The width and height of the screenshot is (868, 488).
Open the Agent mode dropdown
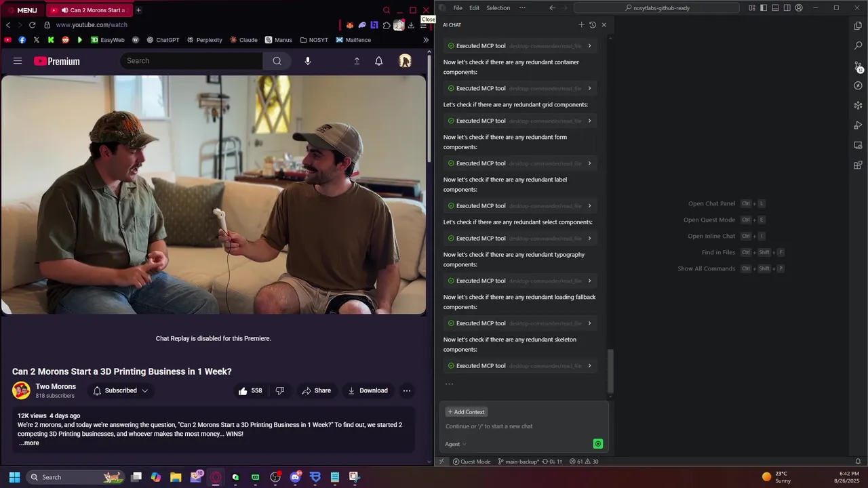456,445
